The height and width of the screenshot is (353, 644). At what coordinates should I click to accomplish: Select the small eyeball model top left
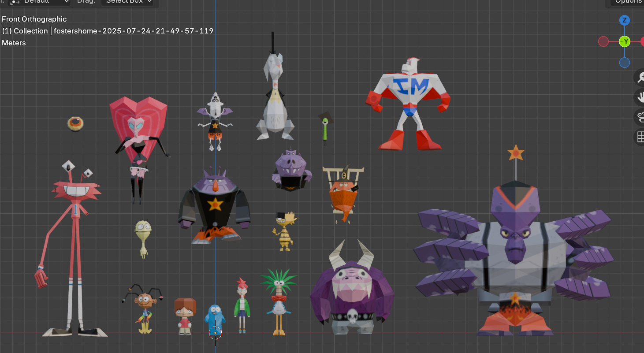[x=75, y=123]
